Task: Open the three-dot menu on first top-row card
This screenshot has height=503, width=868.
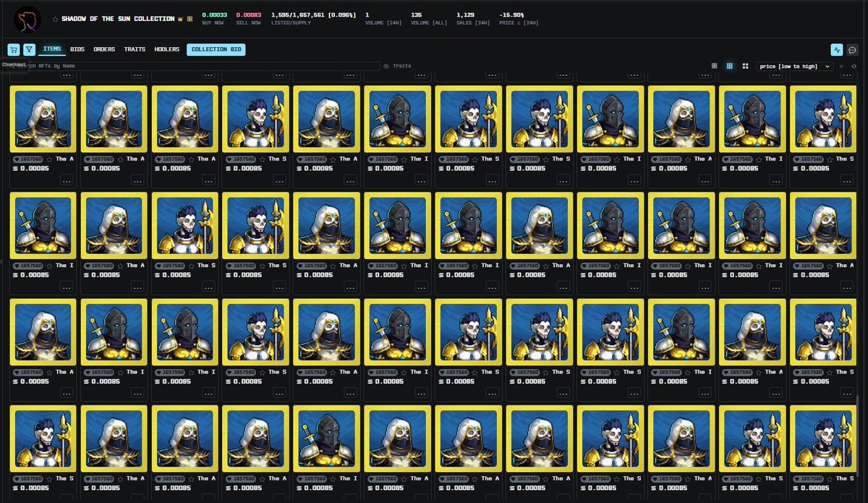Action: pos(67,180)
